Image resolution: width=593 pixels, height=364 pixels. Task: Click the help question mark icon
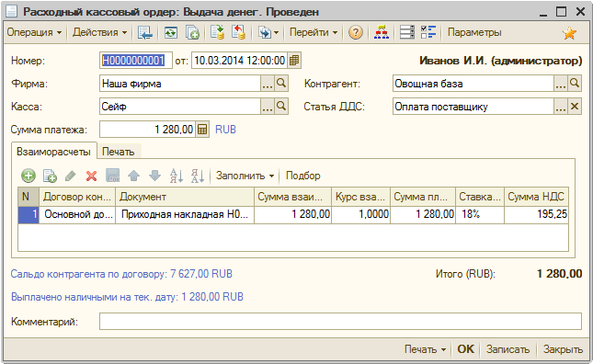tap(355, 32)
